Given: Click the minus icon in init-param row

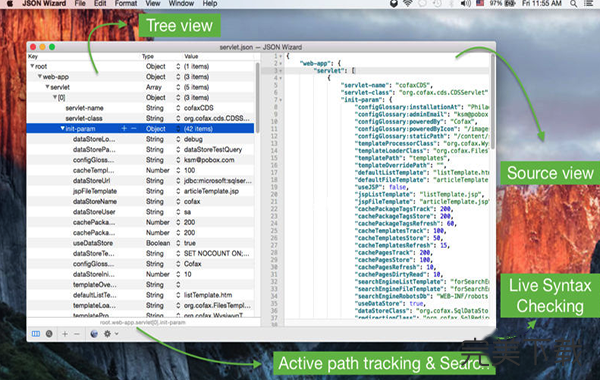Looking at the screenshot, I should [134, 129].
